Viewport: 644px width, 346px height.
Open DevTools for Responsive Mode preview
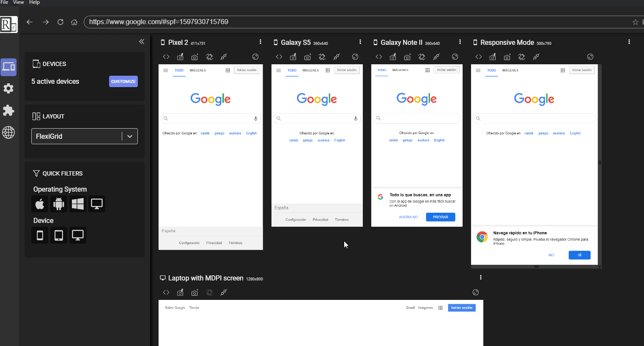click(x=479, y=57)
